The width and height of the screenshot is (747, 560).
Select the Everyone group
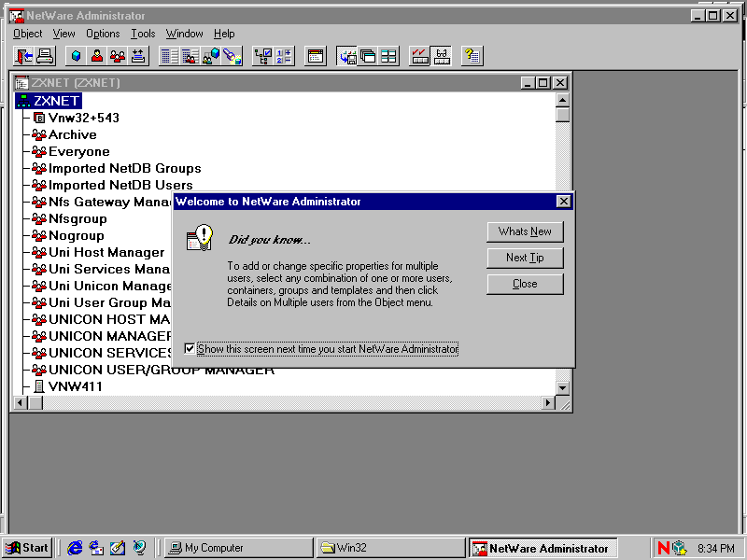pyautogui.click(x=71, y=151)
